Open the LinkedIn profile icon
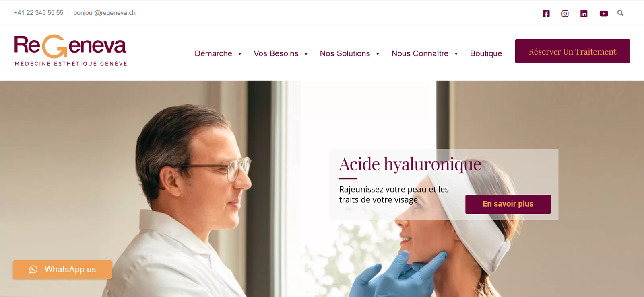Screen dimensions: 644x297 (584, 14)
